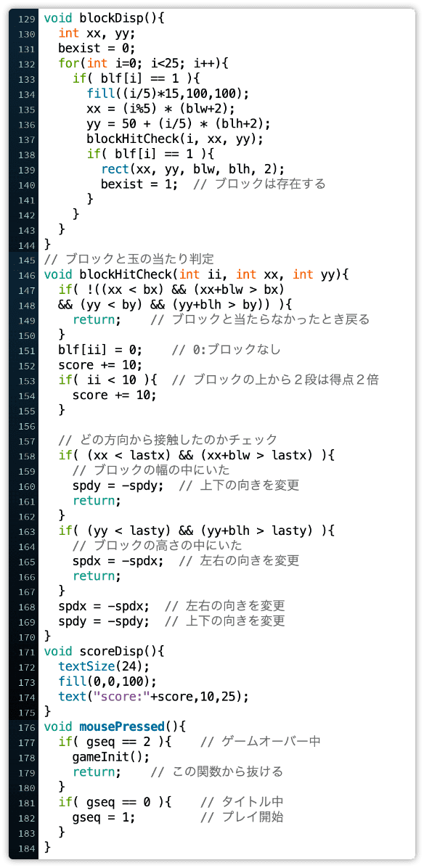Image resolution: width=424 pixels, height=868 pixels.
Task: Click 'blockHitCheck(i, xx, yy);' call line
Action: pos(176,138)
